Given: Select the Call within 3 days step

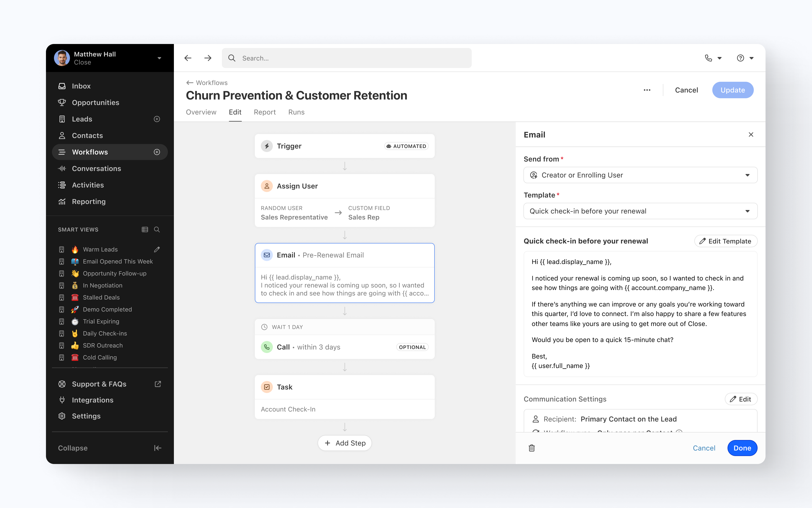Looking at the screenshot, I should [x=344, y=347].
